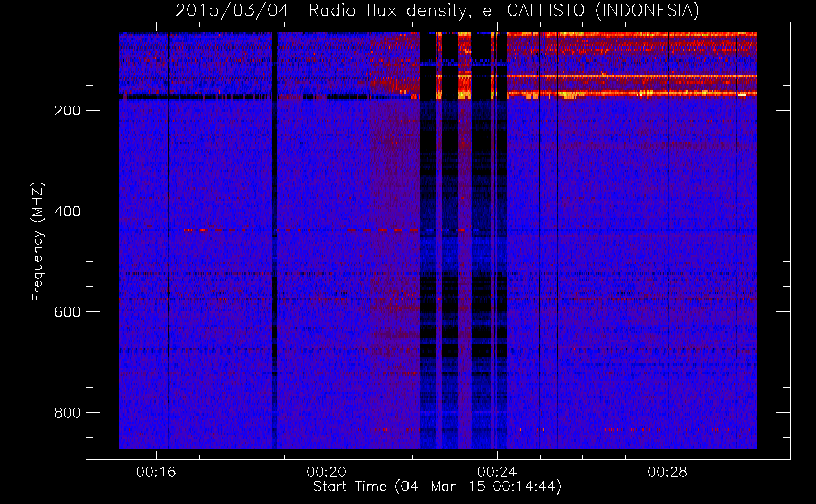Click the '200' frequency tick label
This screenshot has height=504, width=816.
(x=68, y=111)
